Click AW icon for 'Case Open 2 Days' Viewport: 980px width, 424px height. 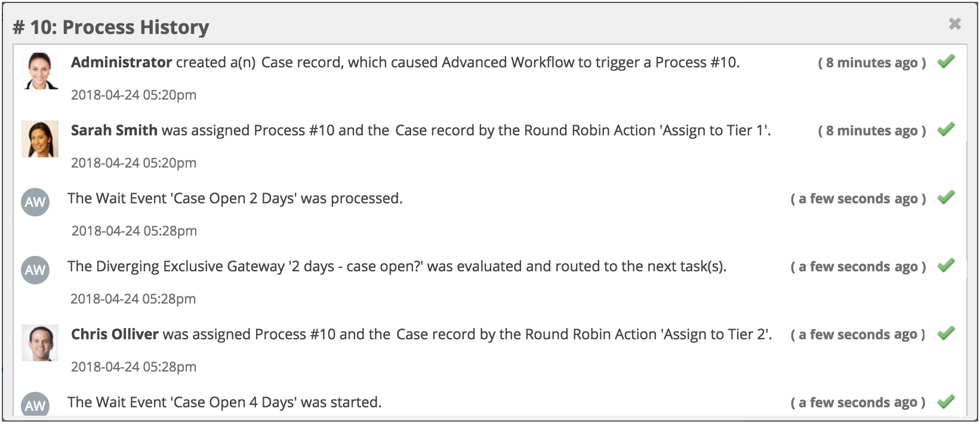[35, 202]
